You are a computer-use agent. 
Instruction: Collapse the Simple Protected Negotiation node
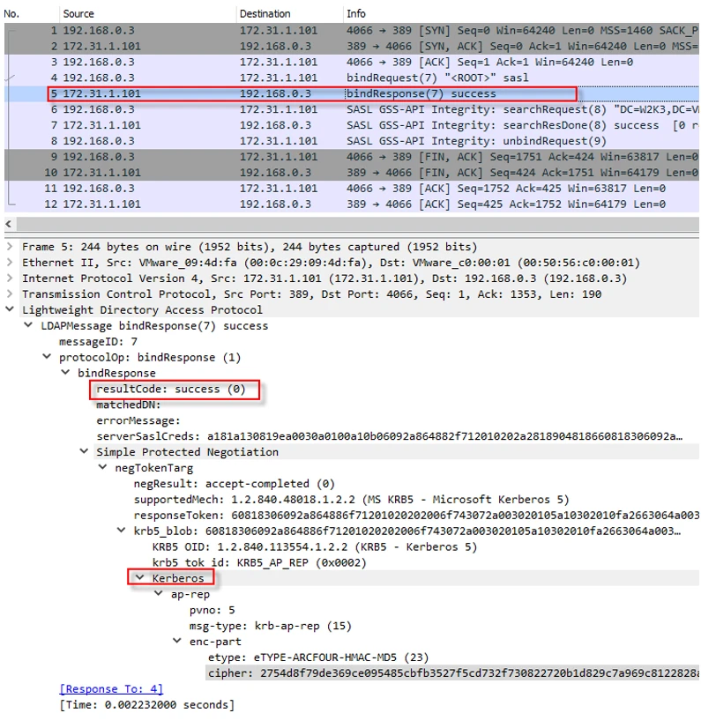(85, 452)
